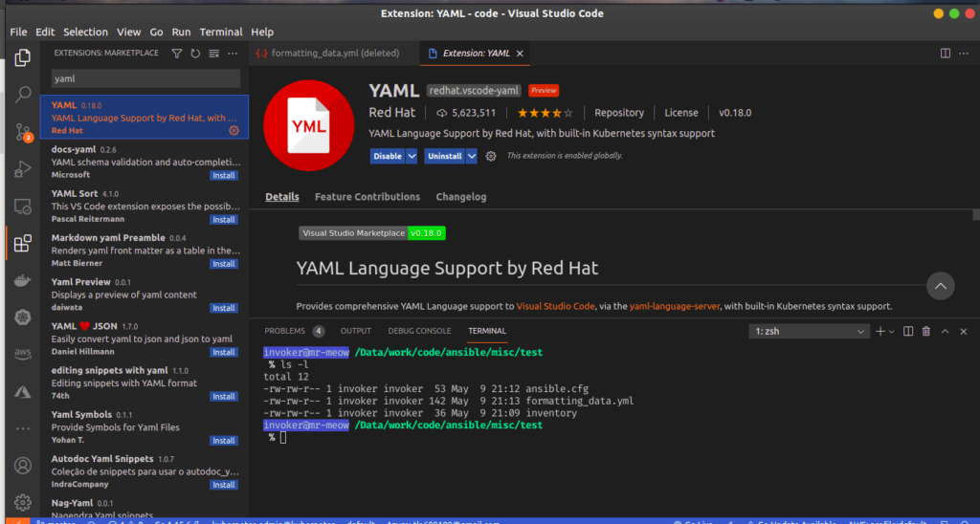The height and width of the screenshot is (524, 980).
Task: Switch to the DEBUG CONSOLE tab
Action: (419, 331)
